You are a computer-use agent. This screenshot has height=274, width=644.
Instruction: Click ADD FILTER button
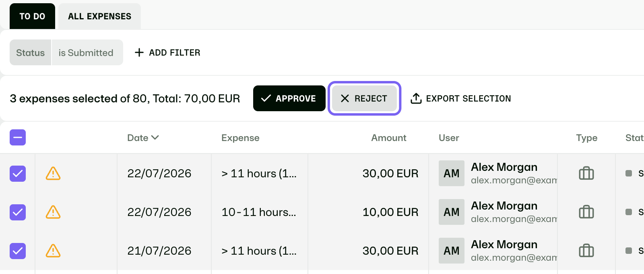pyautogui.click(x=167, y=52)
